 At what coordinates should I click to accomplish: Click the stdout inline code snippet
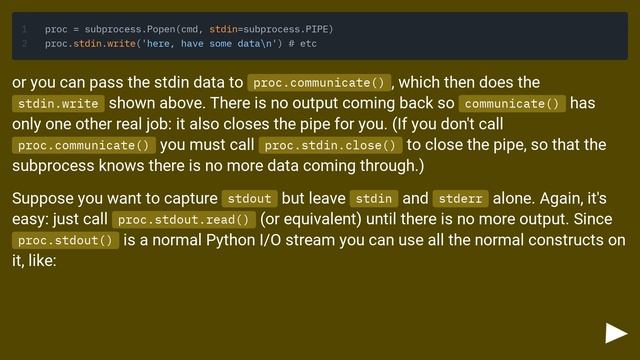coord(249,199)
